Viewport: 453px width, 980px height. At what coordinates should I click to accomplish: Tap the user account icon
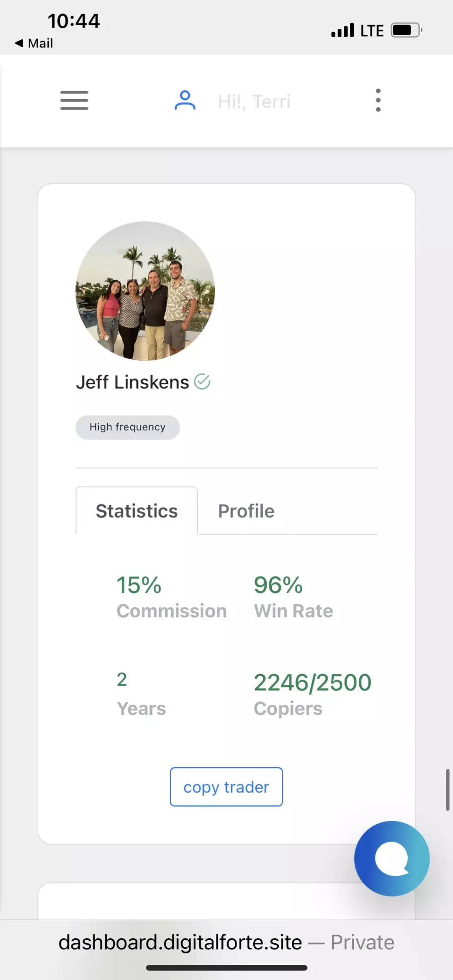coord(185,101)
